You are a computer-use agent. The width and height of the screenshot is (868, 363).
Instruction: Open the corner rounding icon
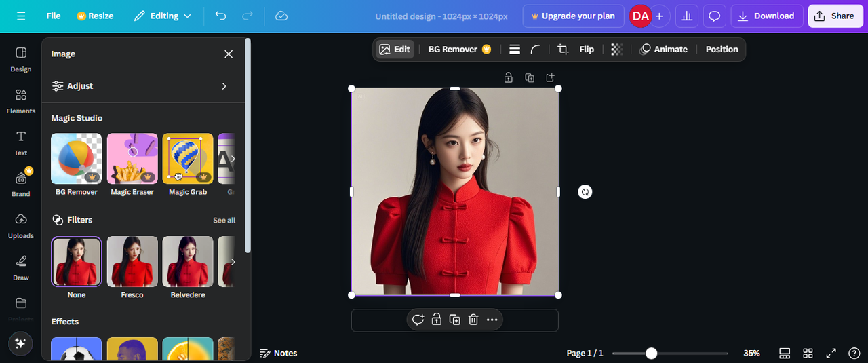(536, 49)
